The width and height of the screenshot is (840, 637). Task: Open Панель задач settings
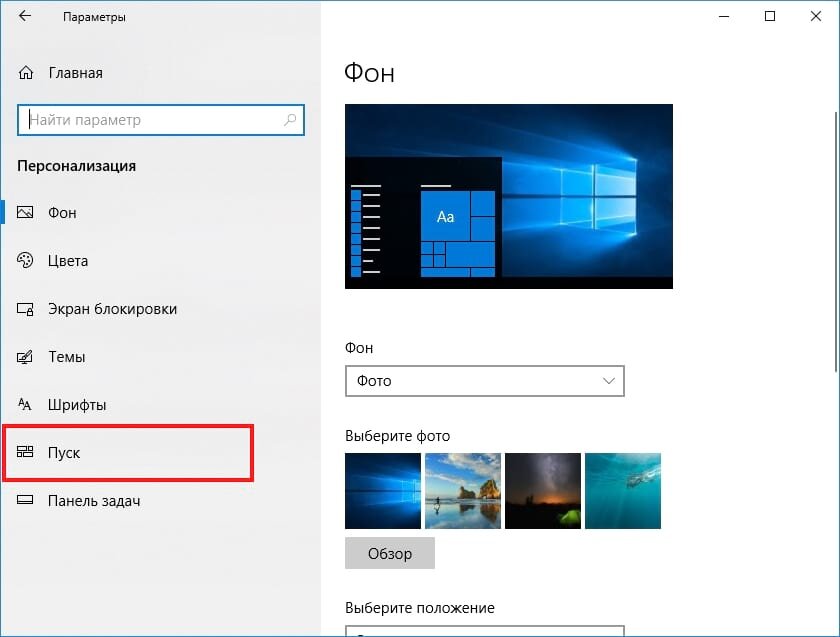pyautogui.click(x=94, y=500)
